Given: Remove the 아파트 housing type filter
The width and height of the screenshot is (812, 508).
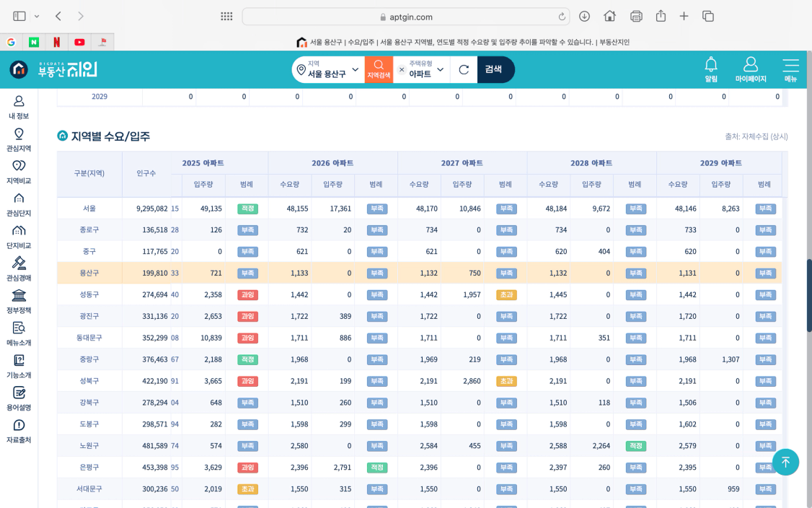Looking at the screenshot, I should click(x=402, y=69).
